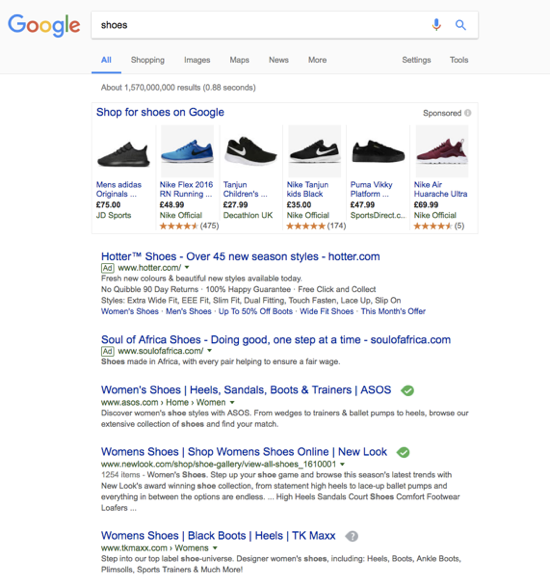This screenshot has width=550, height=586.
Task: Expand dropdown arrow next to www.hotter.com
Action: click(x=187, y=268)
